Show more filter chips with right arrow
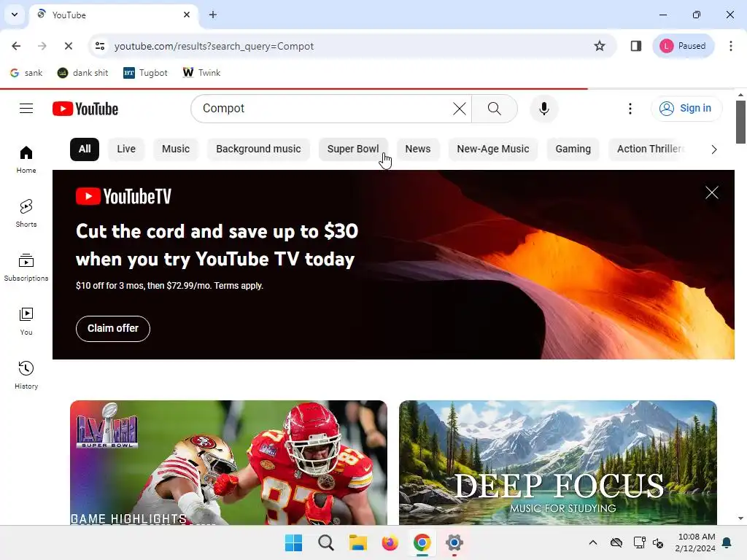This screenshot has width=747, height=560. [x=713, y=149]
